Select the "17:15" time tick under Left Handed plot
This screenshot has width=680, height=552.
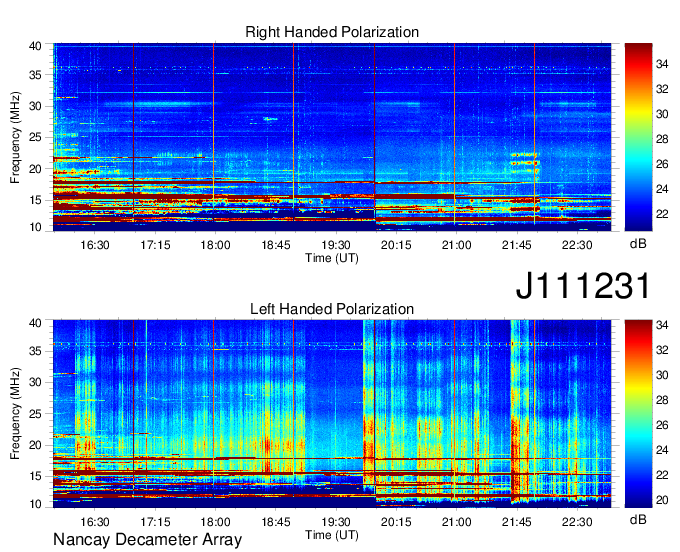click(x=155, y=522)
